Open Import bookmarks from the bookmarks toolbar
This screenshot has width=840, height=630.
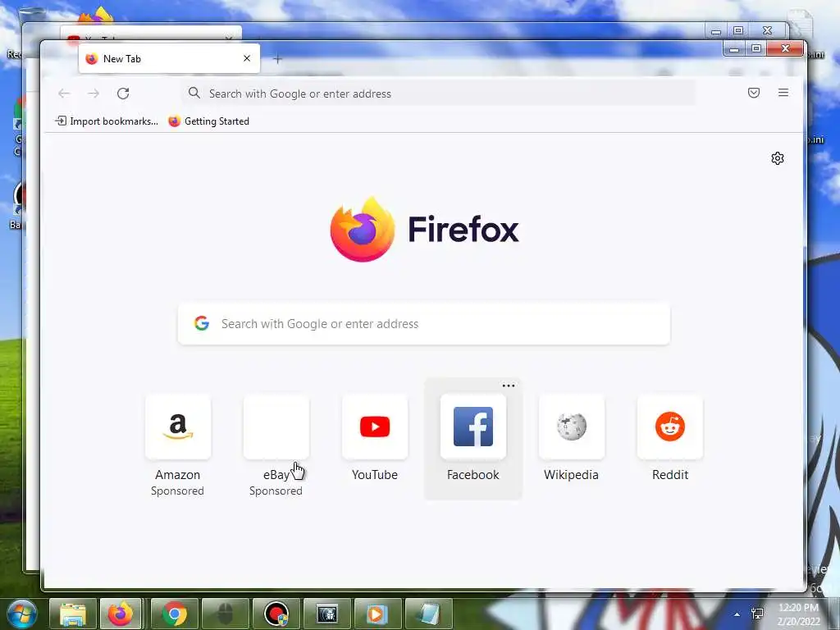pyautogui.click(x=107, y=121)
